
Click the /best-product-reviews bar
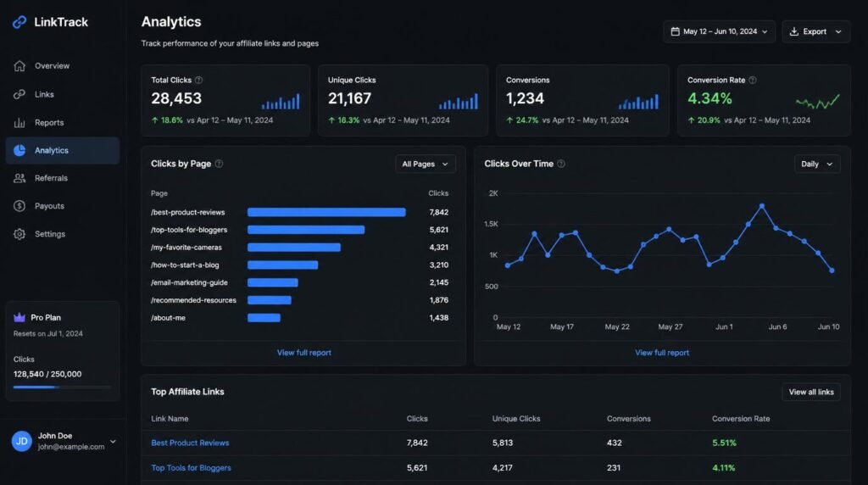[x=326, y=212]
